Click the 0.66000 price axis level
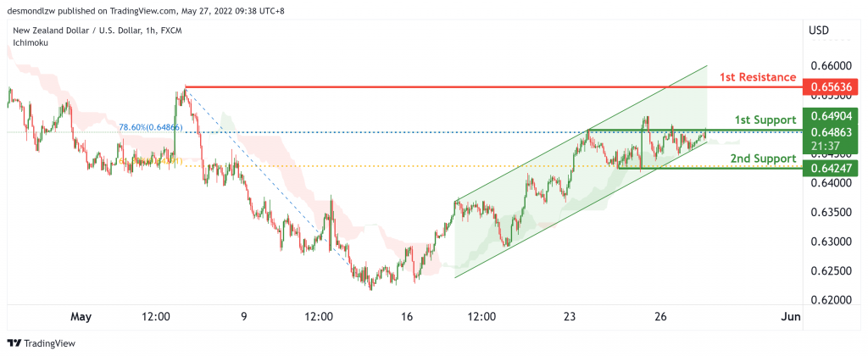This screenshot has width=868, height=356. (831, 66)
